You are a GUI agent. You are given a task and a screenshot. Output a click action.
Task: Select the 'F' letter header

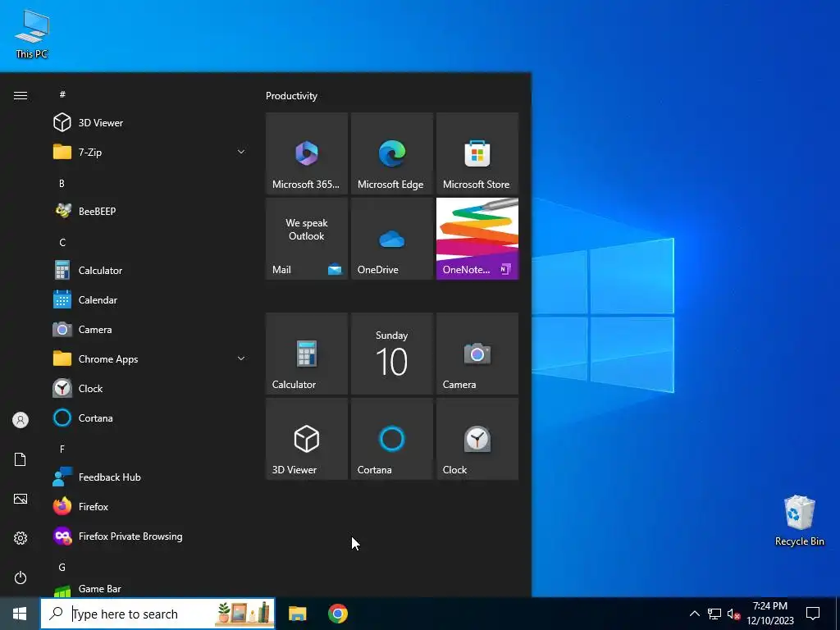coord(62,449)
